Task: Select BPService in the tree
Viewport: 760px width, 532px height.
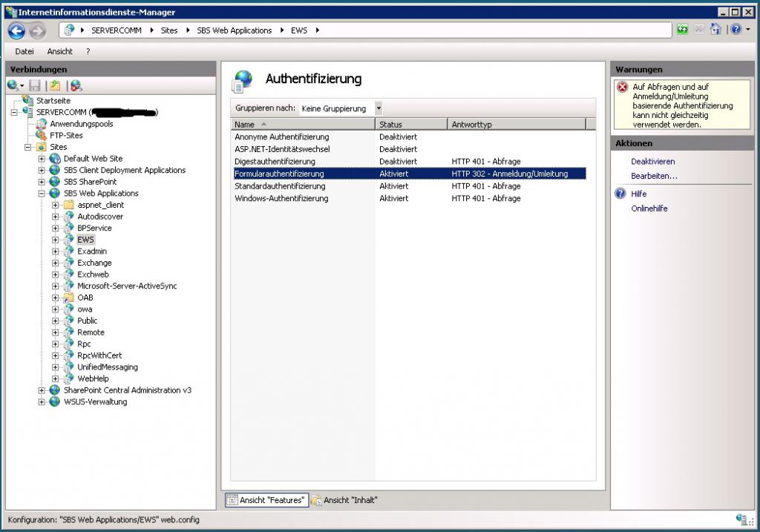Action: (94, 229)
